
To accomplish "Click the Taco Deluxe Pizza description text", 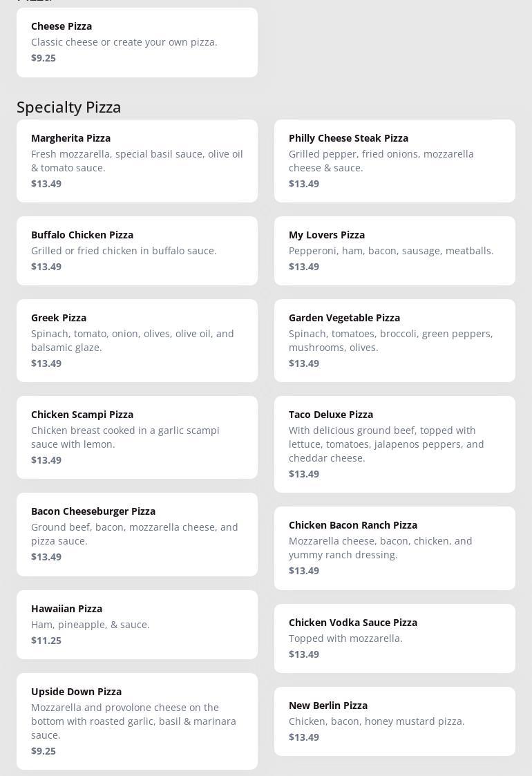I will 386,444.
